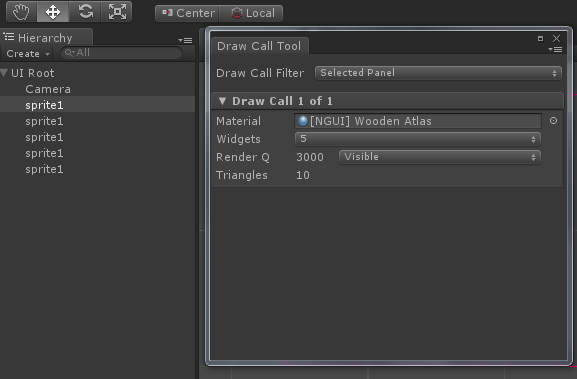This screenshot has height=379, width=577.
Task: Click the Wooden Atlas material field
Action: (x=418, y=121)
